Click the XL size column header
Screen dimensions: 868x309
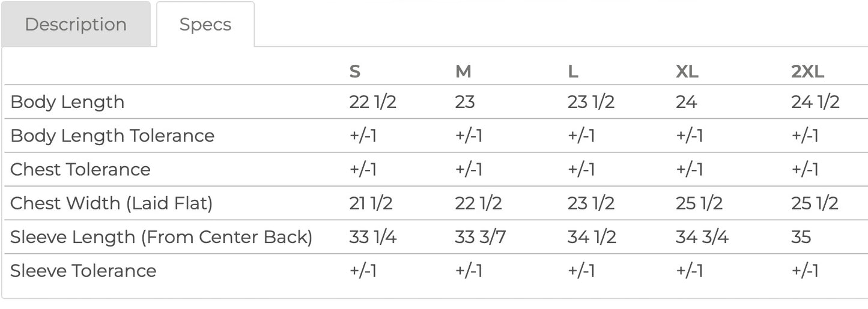(x=687, y=72)
